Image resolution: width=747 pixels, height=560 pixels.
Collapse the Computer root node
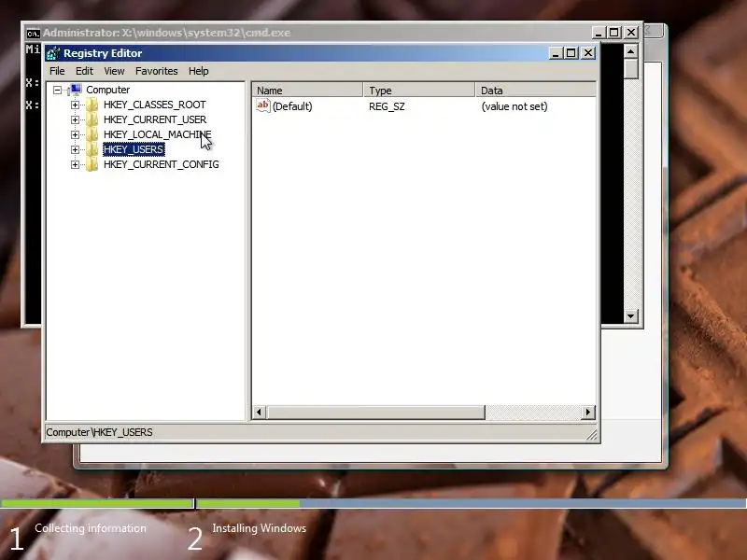57,90
